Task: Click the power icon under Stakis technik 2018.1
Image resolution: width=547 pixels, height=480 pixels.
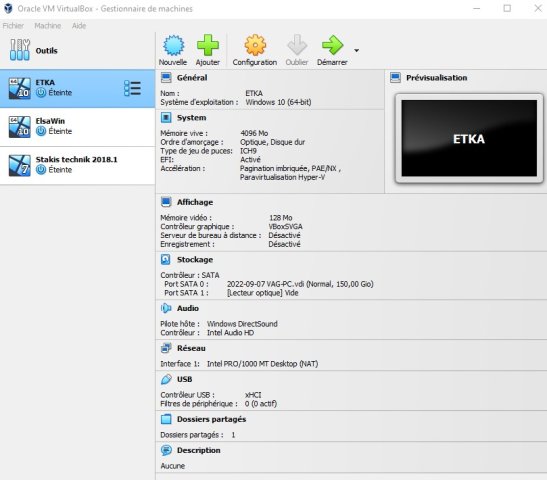Action: [41, 170]
